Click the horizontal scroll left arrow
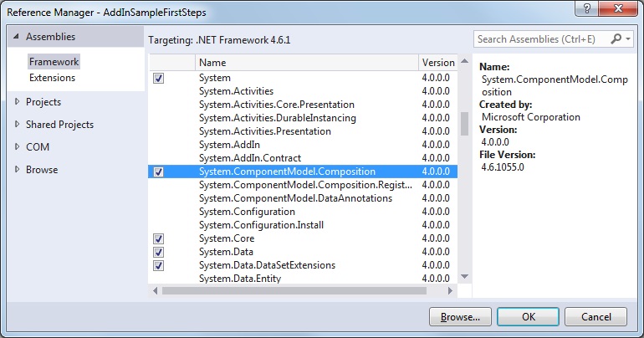 (155, 291)
